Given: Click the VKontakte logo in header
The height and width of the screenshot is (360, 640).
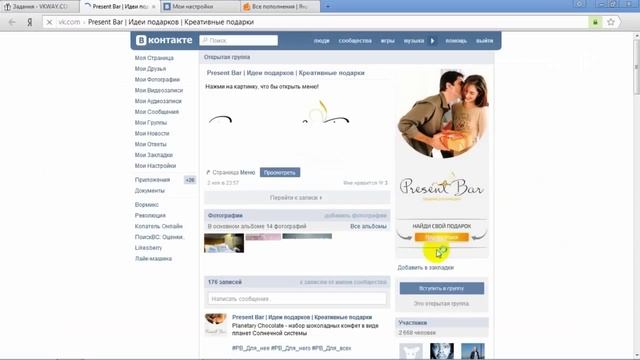Looking at the screenshot, I should 164,40.
